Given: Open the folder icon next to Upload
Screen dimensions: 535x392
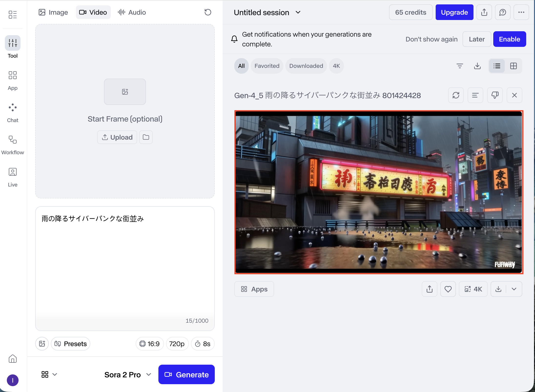Looking at the screenshot, I should (146, 137).
